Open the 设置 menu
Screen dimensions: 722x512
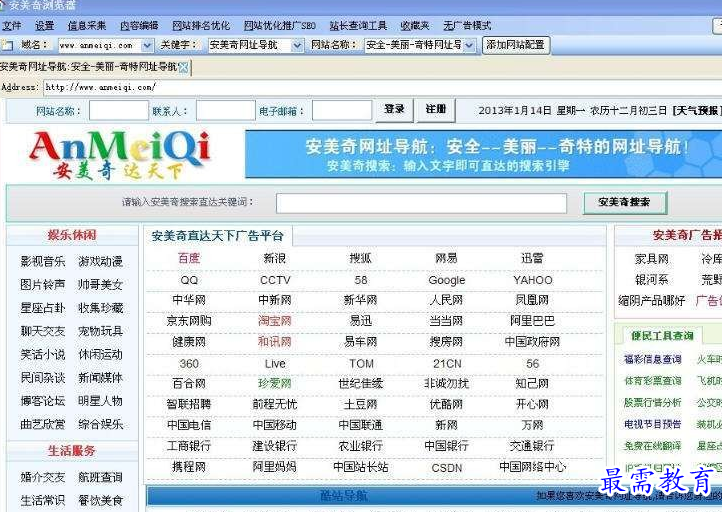click(x=45, y=26)
